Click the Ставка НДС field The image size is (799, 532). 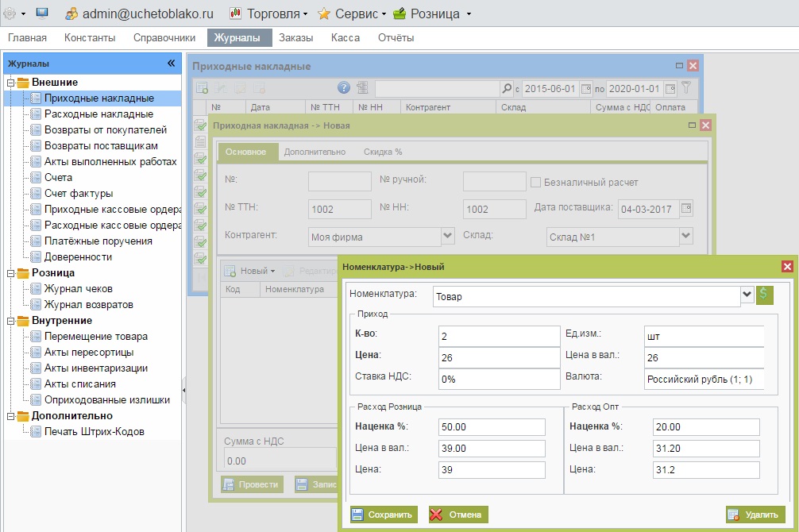(x=499, y=379)
